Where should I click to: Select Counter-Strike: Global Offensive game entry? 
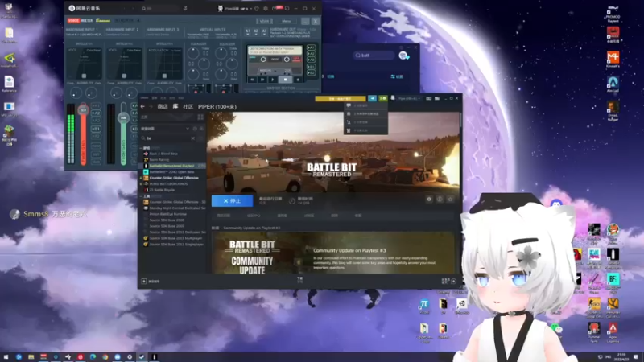(x=174, y=178)
